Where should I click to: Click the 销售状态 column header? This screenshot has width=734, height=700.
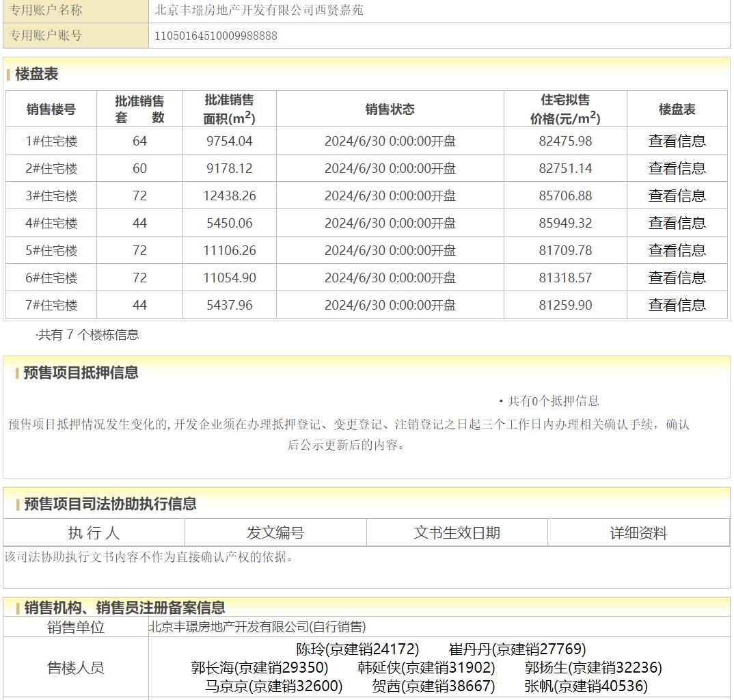click(x=390, y=109)
